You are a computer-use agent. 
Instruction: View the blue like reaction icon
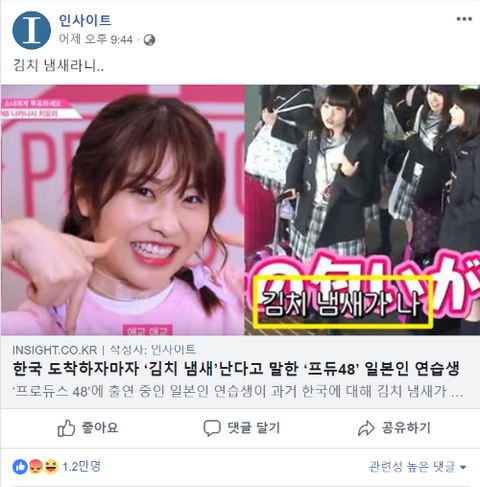tap(20, 467)
